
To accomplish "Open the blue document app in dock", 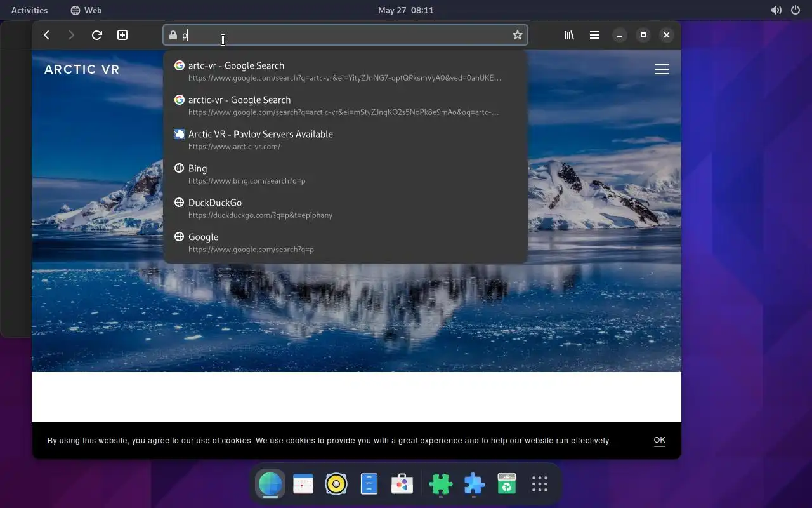I will click(369, 485).
